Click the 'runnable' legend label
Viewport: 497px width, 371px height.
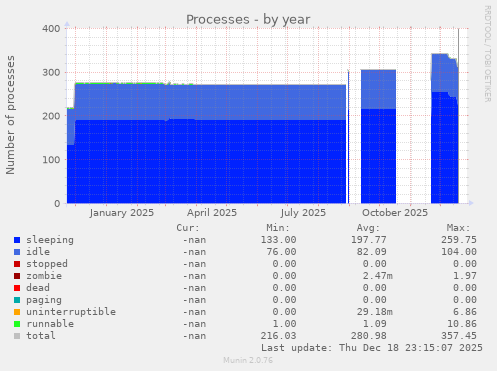50,324
